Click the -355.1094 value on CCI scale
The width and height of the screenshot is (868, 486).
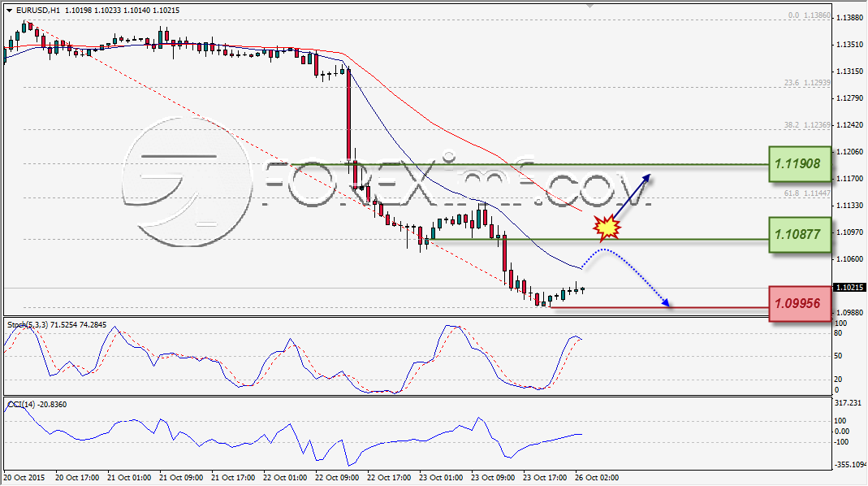[x=850, y=464]
